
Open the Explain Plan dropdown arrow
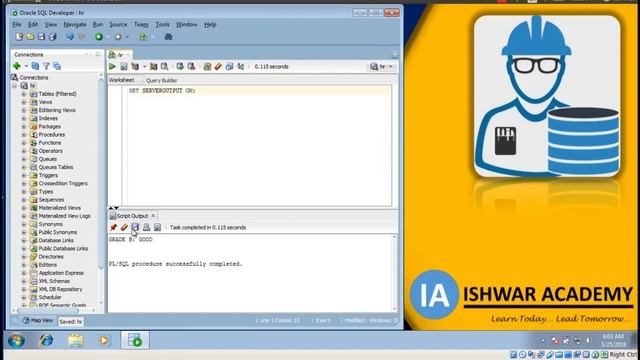pyautogui.click(x=144, y=67)
